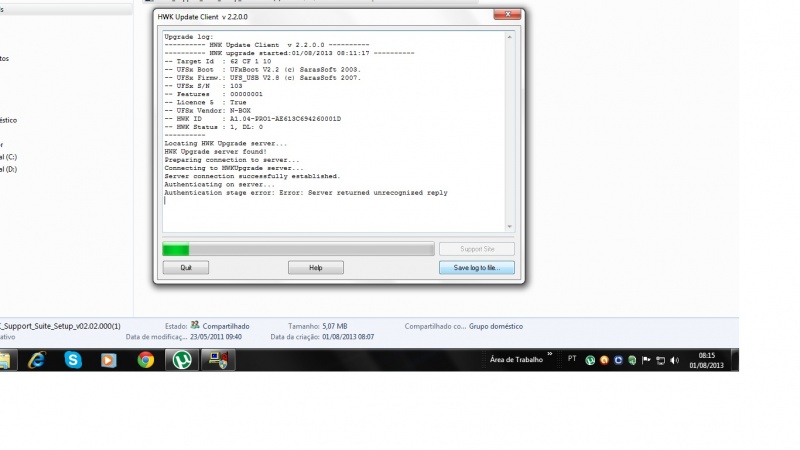
Task: Select the 'UFSx Vendor: N-BOX' log line
Action: [207, 111]
